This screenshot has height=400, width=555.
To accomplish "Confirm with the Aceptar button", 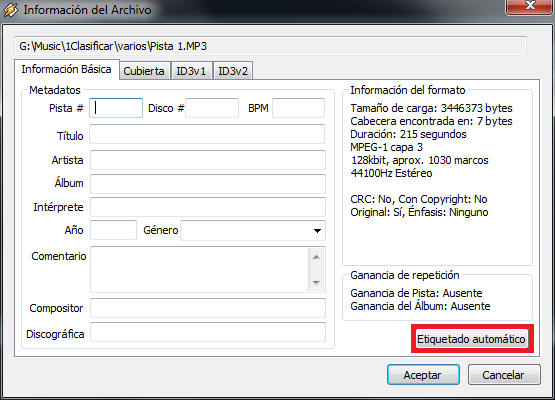I will (423, 375).
